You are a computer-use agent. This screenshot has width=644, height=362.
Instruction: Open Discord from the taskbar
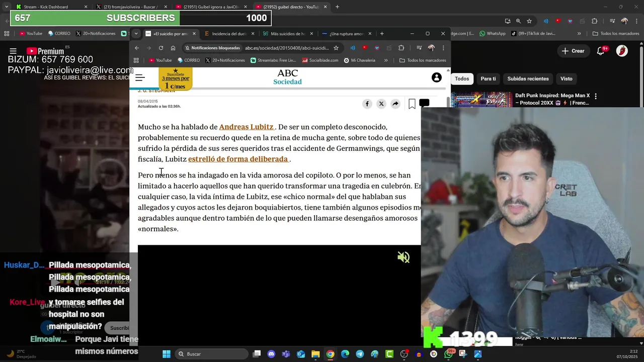point(272,354)
